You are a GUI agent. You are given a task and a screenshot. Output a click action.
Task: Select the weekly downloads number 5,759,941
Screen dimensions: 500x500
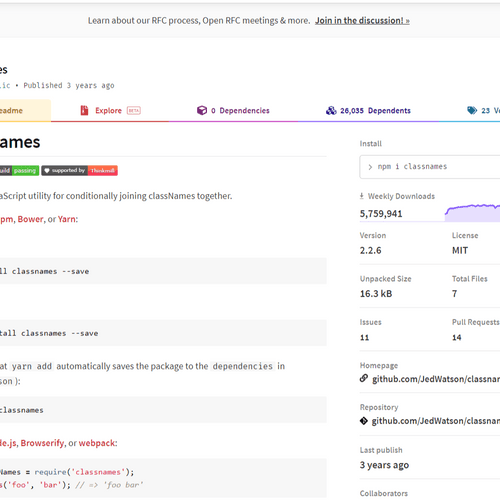pos(381,214)
